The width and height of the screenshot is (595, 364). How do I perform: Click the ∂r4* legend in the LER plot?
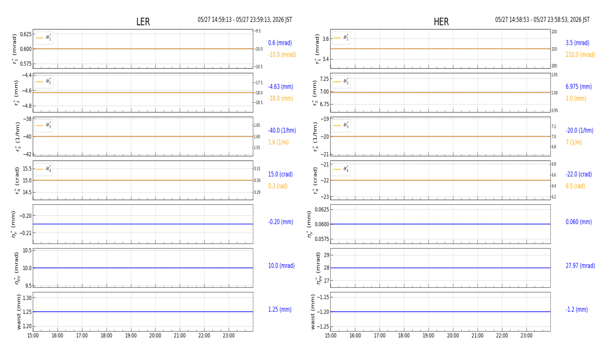coord(44,169)
